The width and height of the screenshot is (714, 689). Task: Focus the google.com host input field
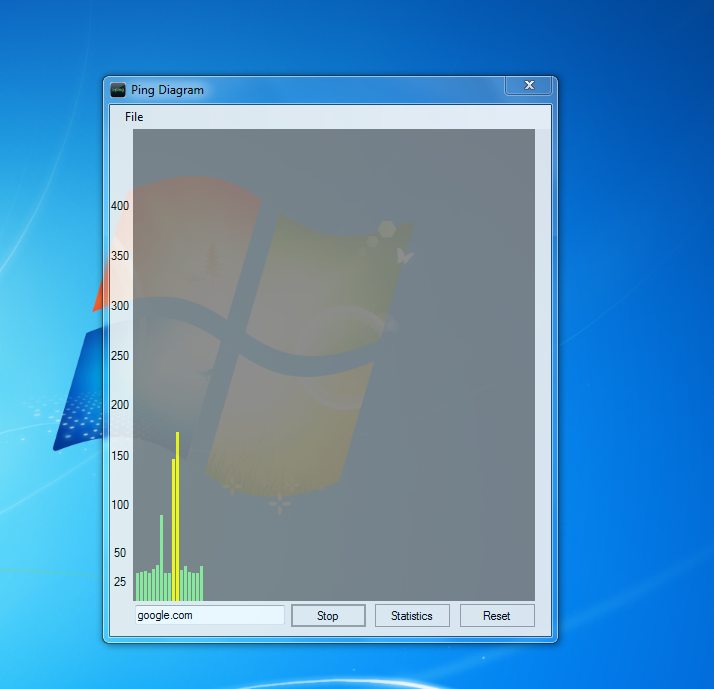point(209,615)
